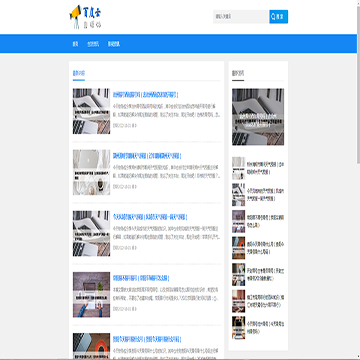Image resolution: width=360 pixels, height=360 pixels.
Task: Open the fifth article's thumbnail with orange target
Action: coord(91,346)
